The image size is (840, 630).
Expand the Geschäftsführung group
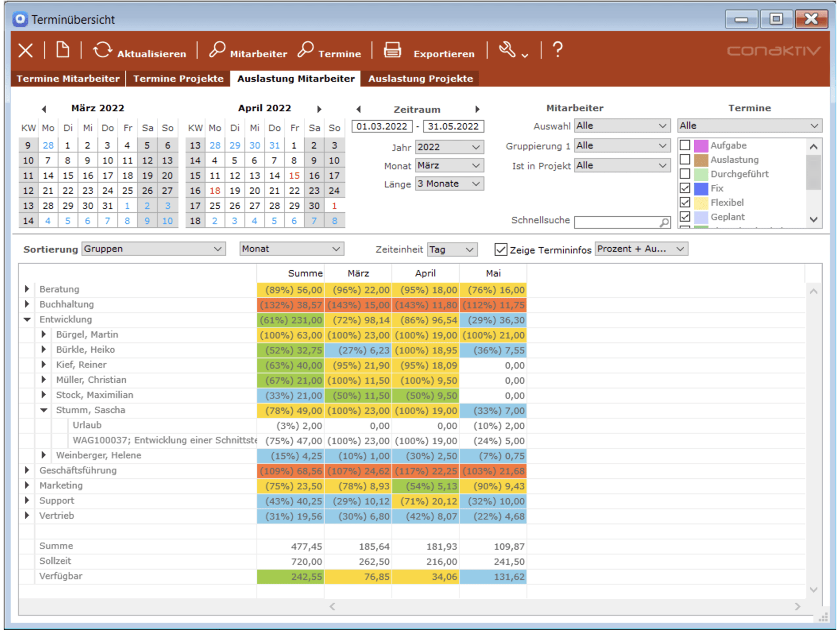pyautogui.click(x=27, y=470)
